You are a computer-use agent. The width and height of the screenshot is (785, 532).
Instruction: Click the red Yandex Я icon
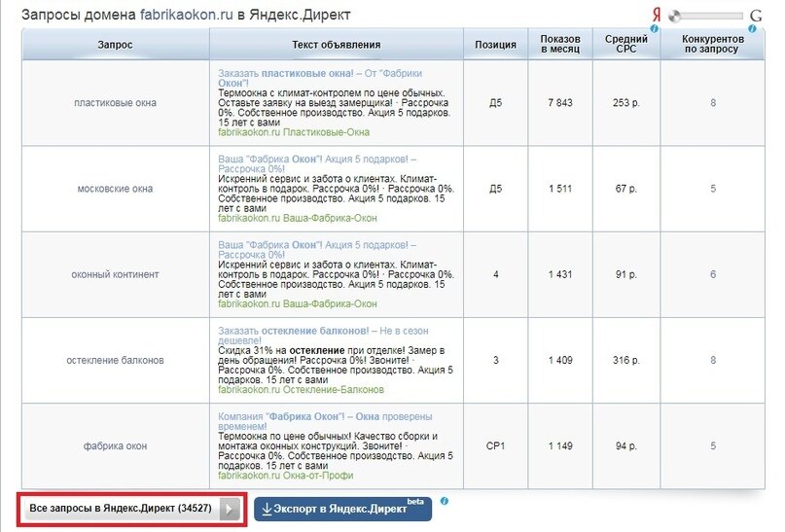(x=657, y=15)
